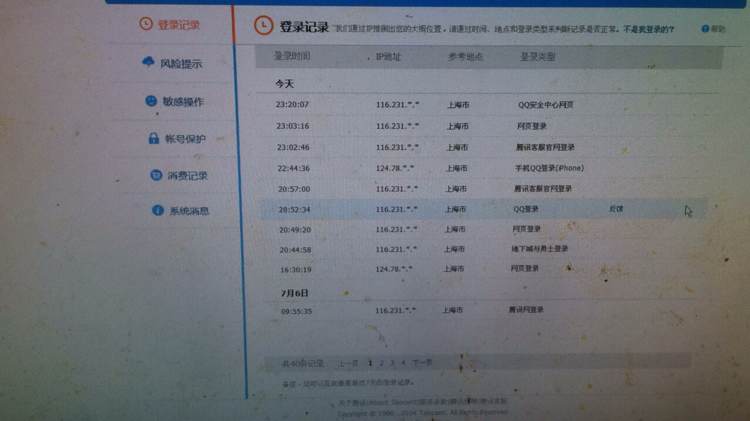Select the 23:02:46 login time
Image resolution: width=750 pixels, height=421 pixels.
pos(293,147)
